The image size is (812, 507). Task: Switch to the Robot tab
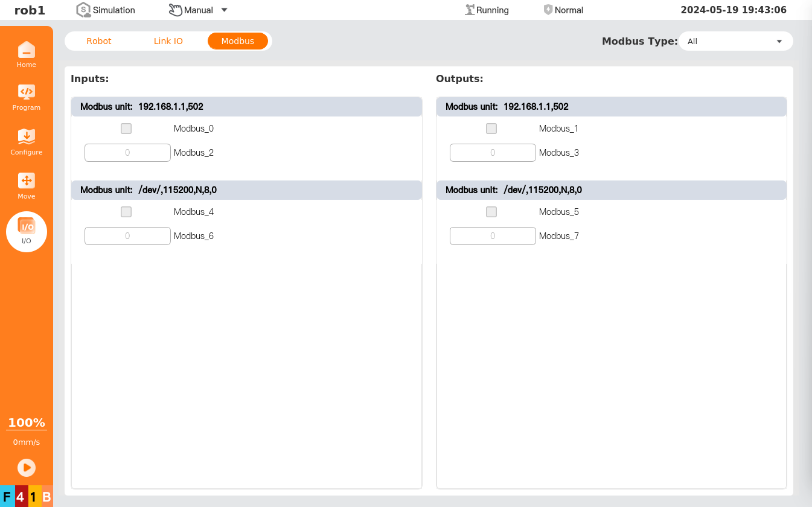click(98, 41)
